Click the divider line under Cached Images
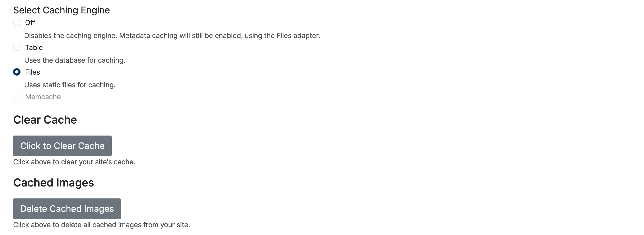 tap(203, 193)
